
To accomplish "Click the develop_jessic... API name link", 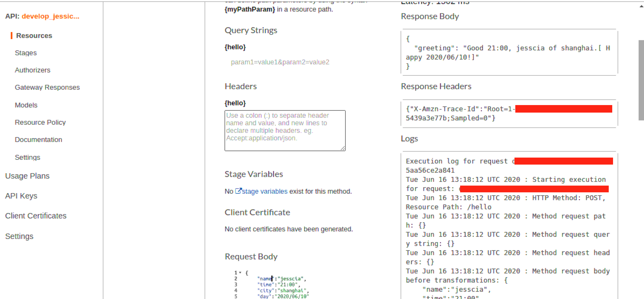I will (51, 16).
